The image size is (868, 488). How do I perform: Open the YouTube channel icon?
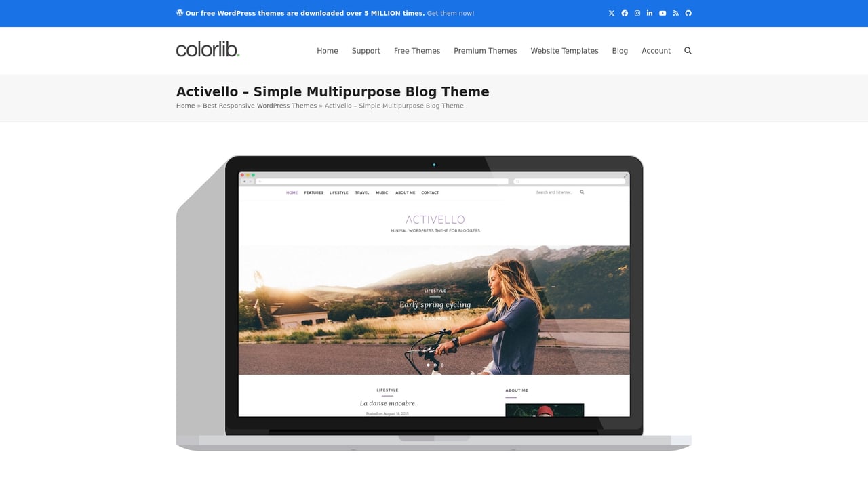coord(663,13)
